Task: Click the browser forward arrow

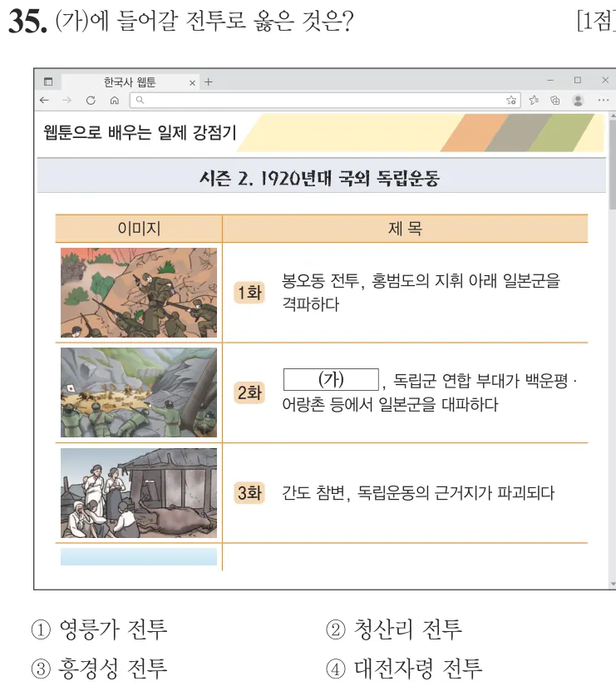Action: [x=67, y=100]
